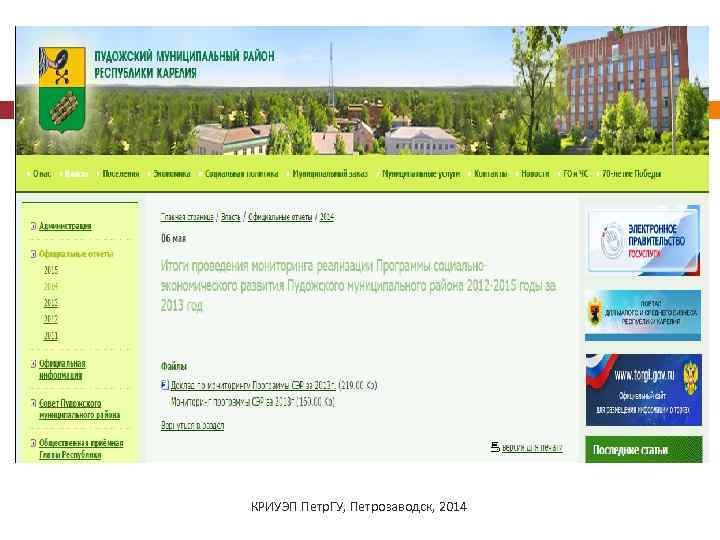This screenshot has width=720, height=540.
Task: Go to Главная страница breadcrumb
Action: click(x=187, y=217)
